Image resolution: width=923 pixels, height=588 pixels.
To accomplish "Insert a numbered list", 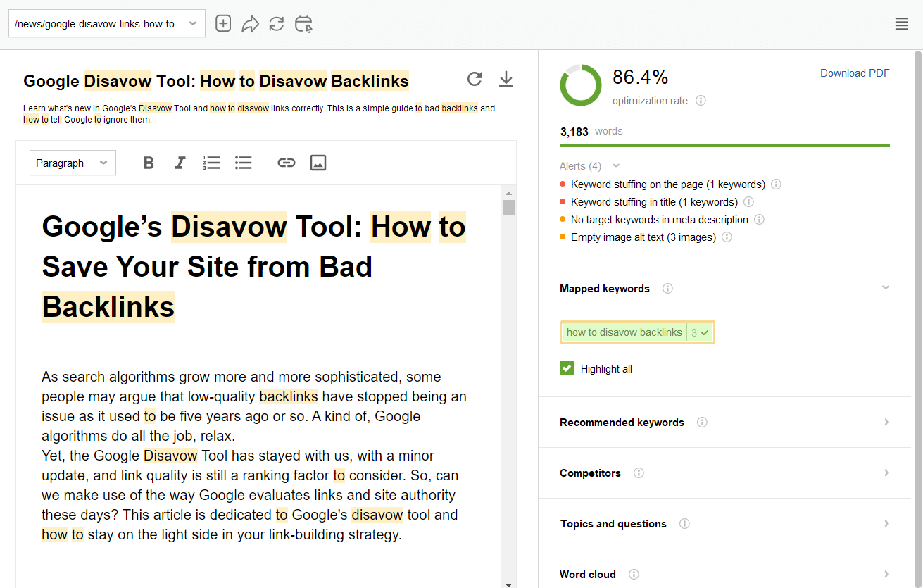I will 211,163.
